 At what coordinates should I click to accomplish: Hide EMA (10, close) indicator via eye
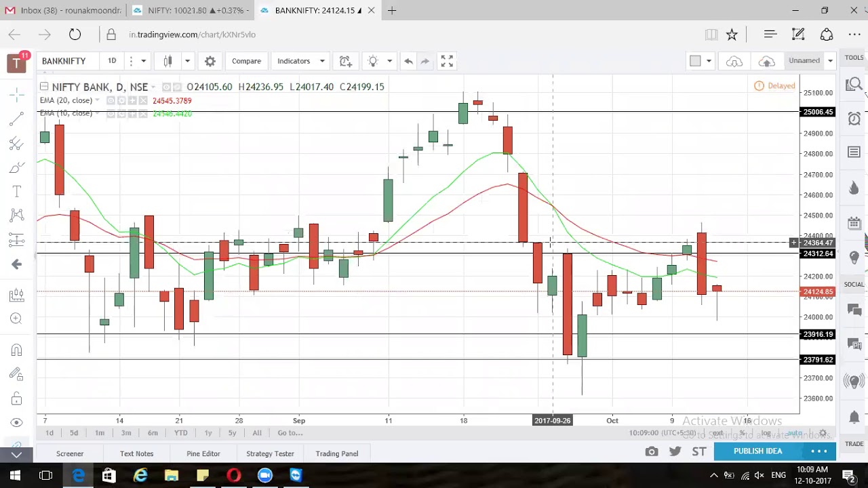point(111,113)
